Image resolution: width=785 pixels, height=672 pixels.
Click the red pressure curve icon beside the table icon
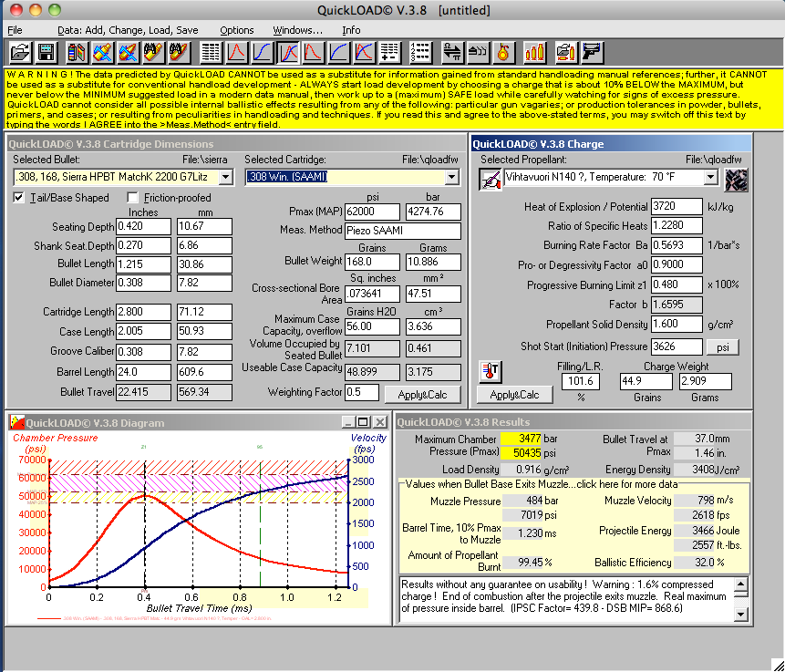click(236, 52)
